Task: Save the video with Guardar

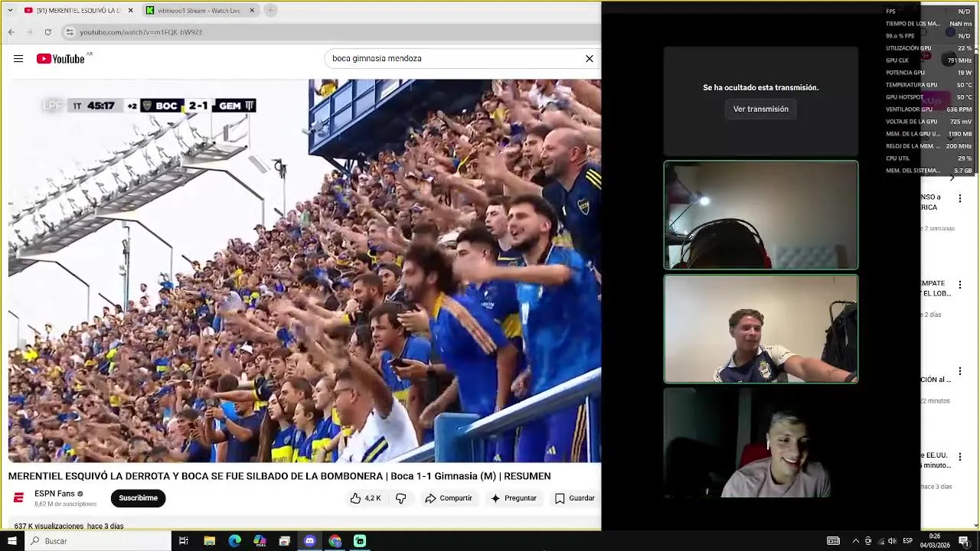Action: tap(574, 498)
